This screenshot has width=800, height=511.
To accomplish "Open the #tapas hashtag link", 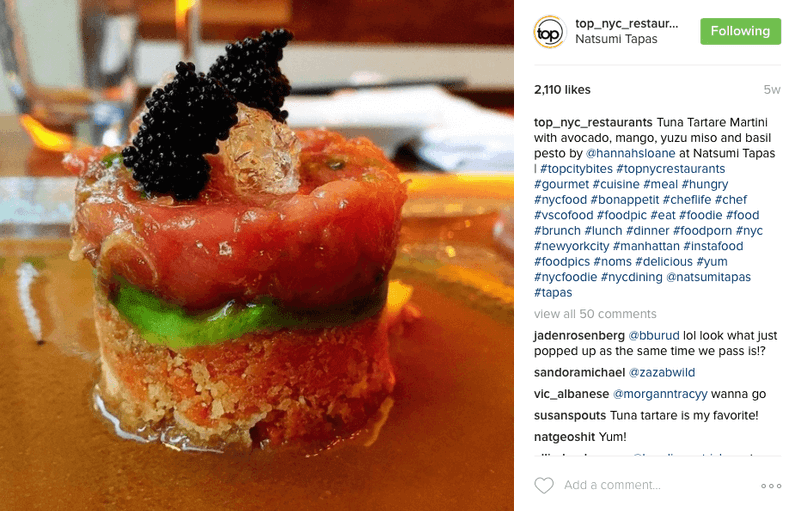I will pyautogui.click(x=553, y=293).
